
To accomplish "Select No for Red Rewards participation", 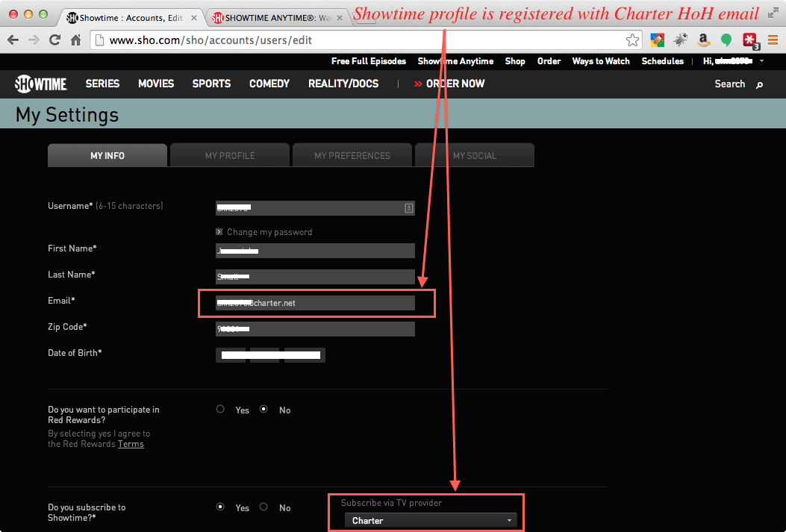I will pyautogui.click(x=263, y=410).
